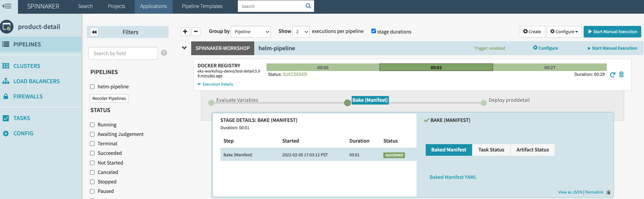Image resolution: width=644 pixels, height=199 pixels.
Task: Switch to the Baked Manifest tab
Action: tap(449, 150)
